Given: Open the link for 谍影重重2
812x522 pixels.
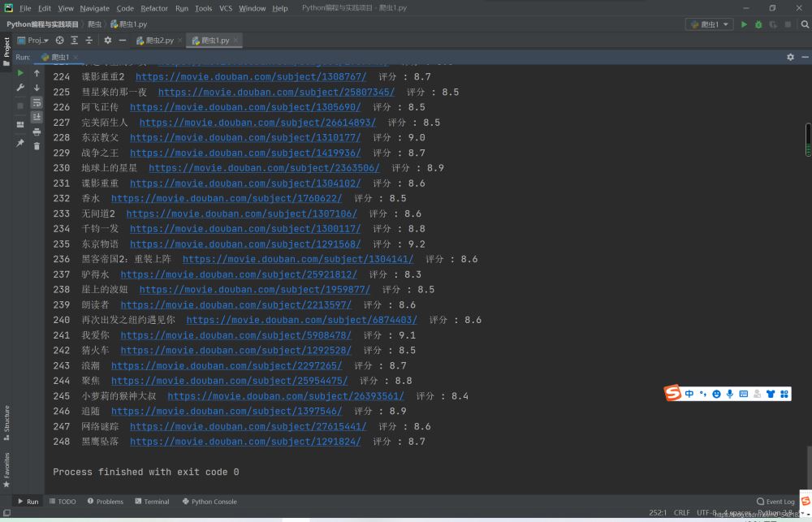Looking at the screenshot, I should (251, 76).
